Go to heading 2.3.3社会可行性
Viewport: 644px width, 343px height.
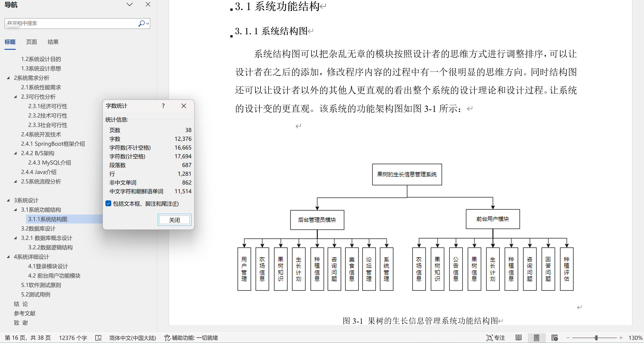pos(48,125)
